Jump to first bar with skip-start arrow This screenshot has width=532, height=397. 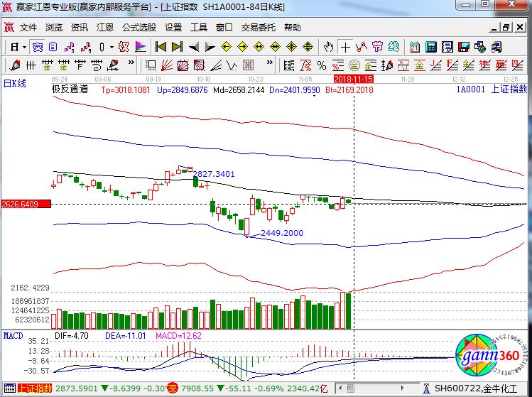click(x=161, y=47)
